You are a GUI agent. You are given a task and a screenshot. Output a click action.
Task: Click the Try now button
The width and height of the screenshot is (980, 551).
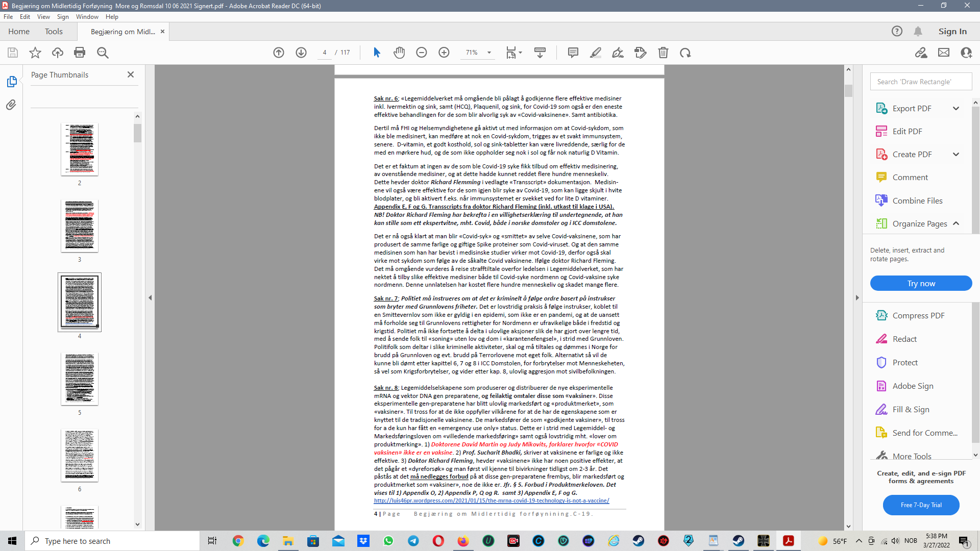(x=921, y=283)
